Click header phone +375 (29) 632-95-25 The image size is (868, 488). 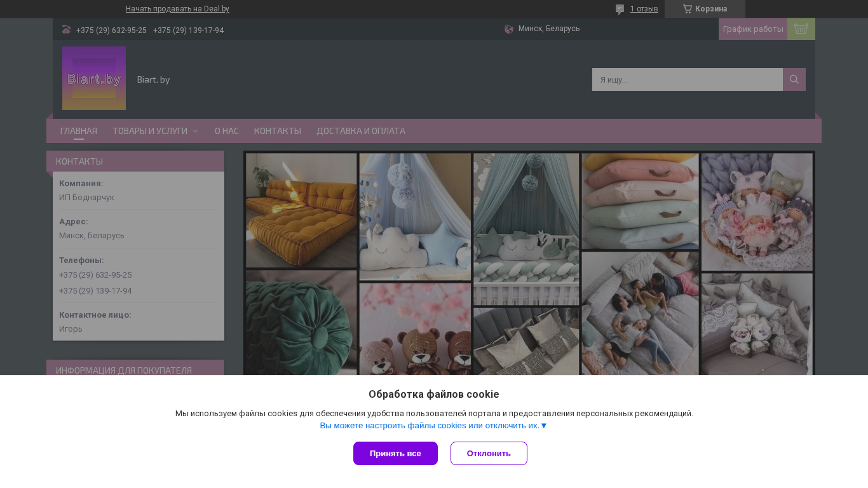coord(111,30)
